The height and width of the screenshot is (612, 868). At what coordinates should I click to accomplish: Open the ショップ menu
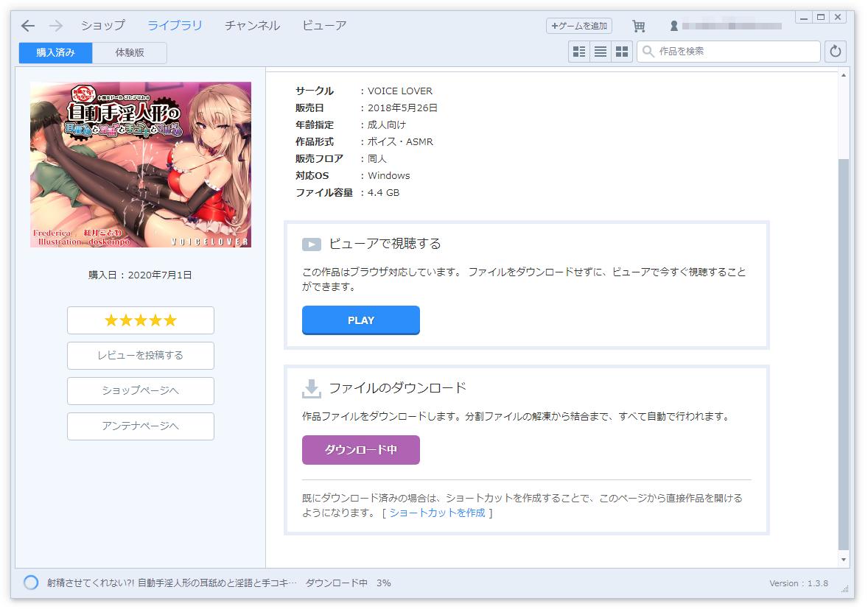tap(103, 26)
